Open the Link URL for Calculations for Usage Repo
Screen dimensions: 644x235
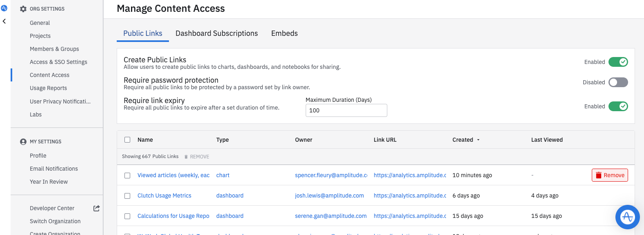tap(410, 216)
